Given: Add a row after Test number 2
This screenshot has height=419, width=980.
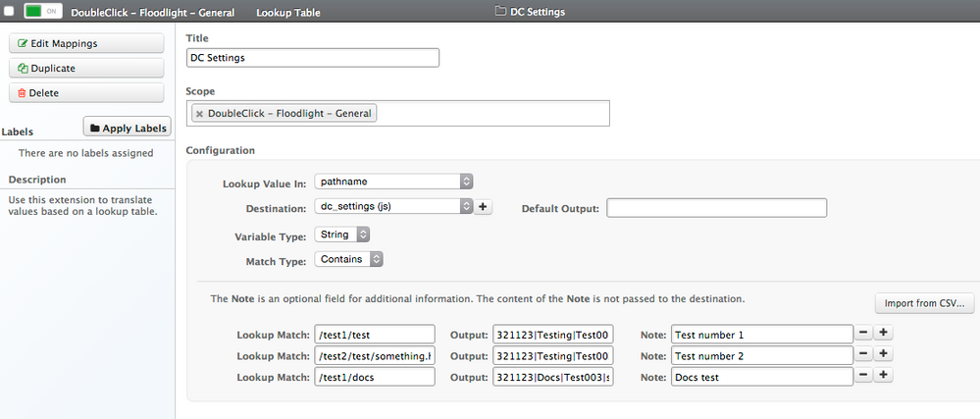Looking at the screenshot, I should pyautogui.click(x=883, y=354).
